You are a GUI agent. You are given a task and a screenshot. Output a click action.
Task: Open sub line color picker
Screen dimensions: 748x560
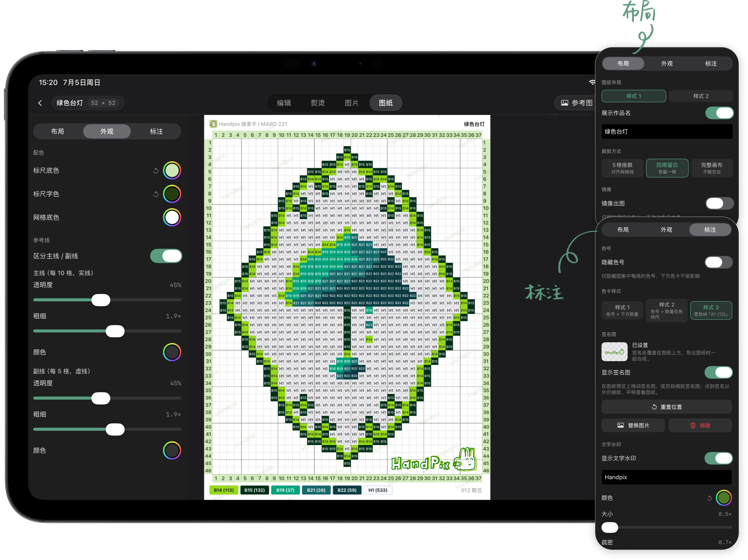point(172,450)
